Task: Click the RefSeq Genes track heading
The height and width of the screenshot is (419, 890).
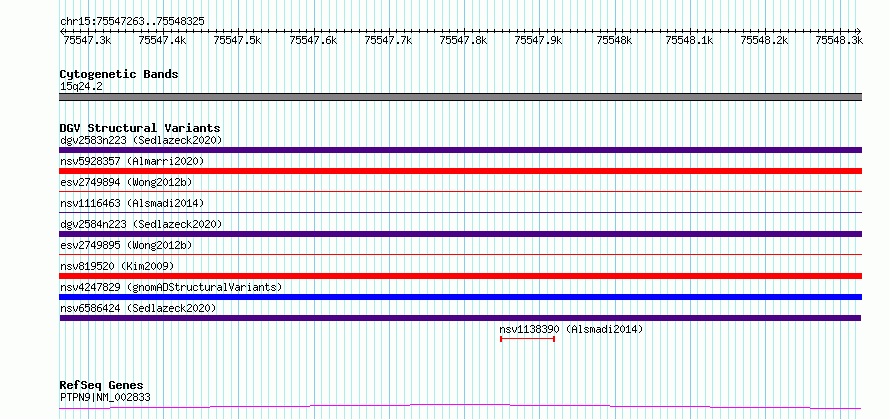Action: 101,385
